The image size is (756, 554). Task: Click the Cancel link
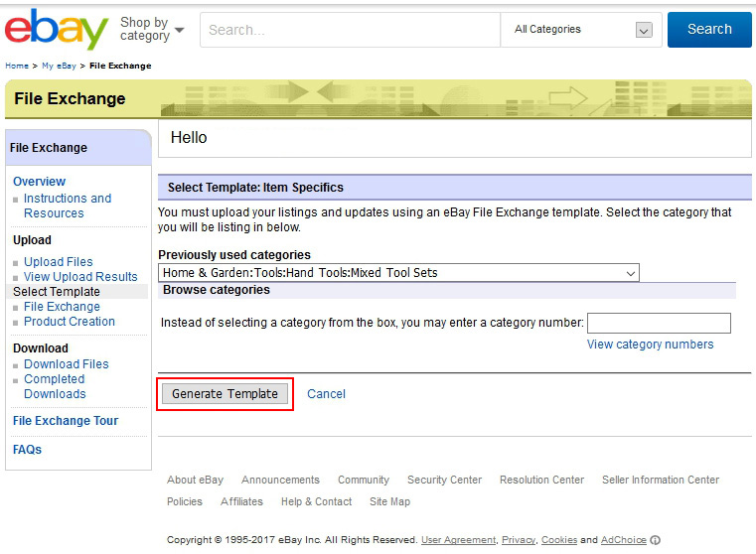point(326,394)
